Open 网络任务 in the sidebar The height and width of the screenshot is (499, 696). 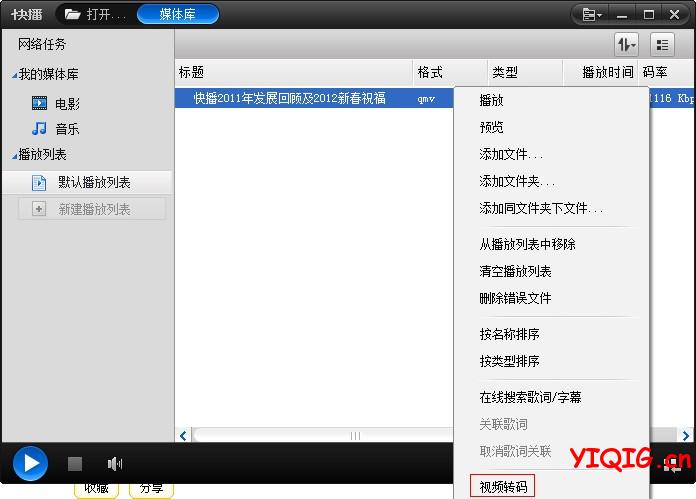[42, 45]
